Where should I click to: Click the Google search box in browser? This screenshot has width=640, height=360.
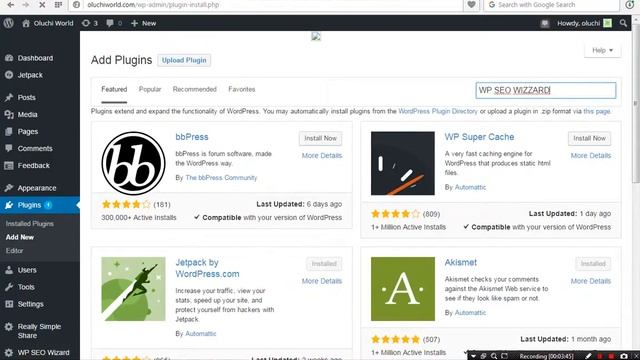[x=552, y=4]
